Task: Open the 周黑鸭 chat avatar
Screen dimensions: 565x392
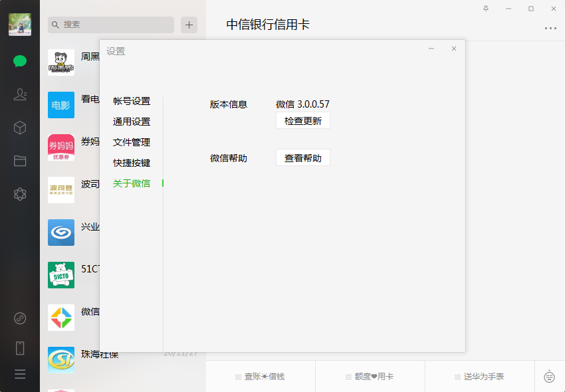Action: (61, 62)
